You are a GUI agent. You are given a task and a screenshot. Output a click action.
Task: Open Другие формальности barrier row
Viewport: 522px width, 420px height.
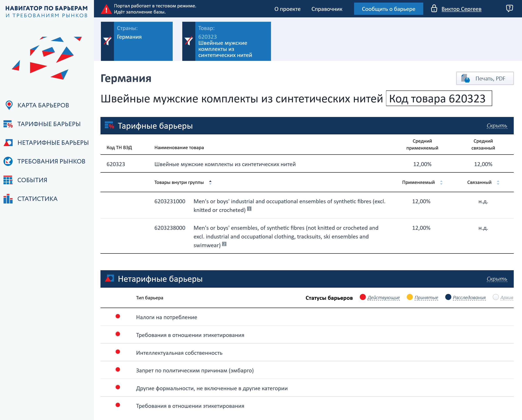coord(307,388)
